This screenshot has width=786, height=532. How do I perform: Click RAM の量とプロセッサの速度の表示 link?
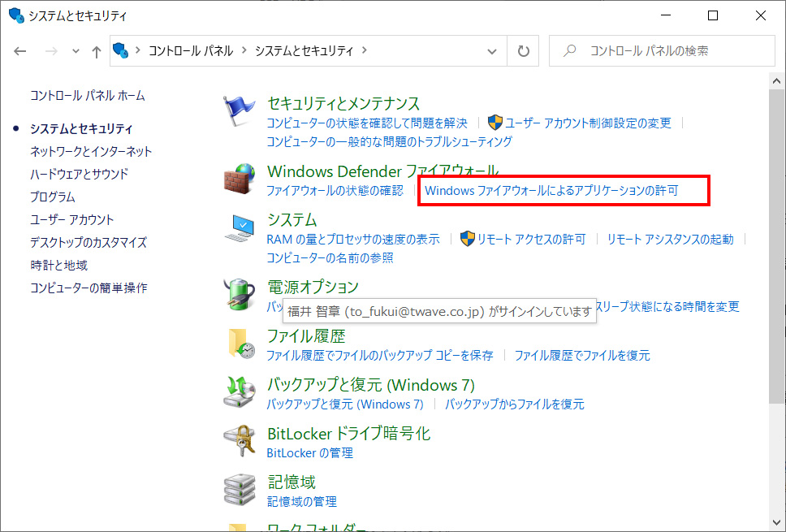point(353,239)
